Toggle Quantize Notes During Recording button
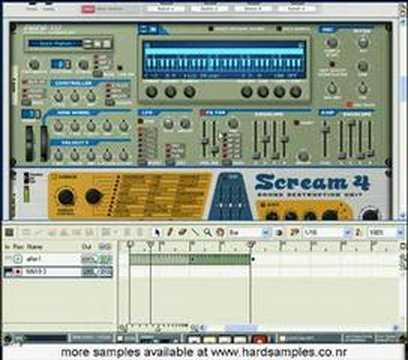The width and height of the screenshot is (408, 360). coord(359,232)
